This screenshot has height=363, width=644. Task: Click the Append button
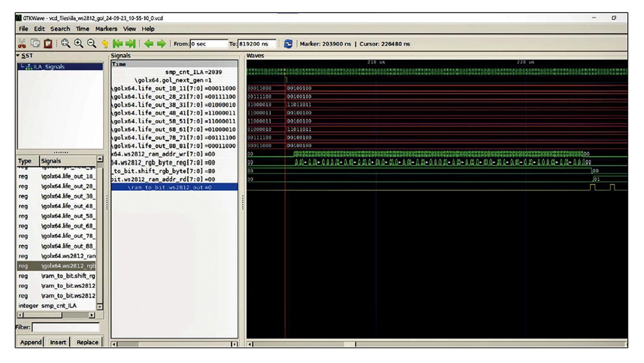pyautogui.click(x=31, y=342)
